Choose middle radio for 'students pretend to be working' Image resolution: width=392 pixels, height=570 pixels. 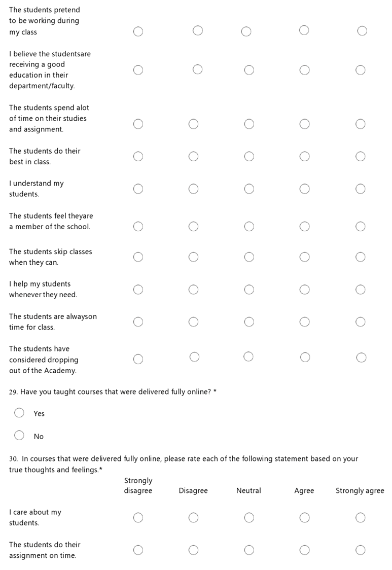[x=246, y=31]
